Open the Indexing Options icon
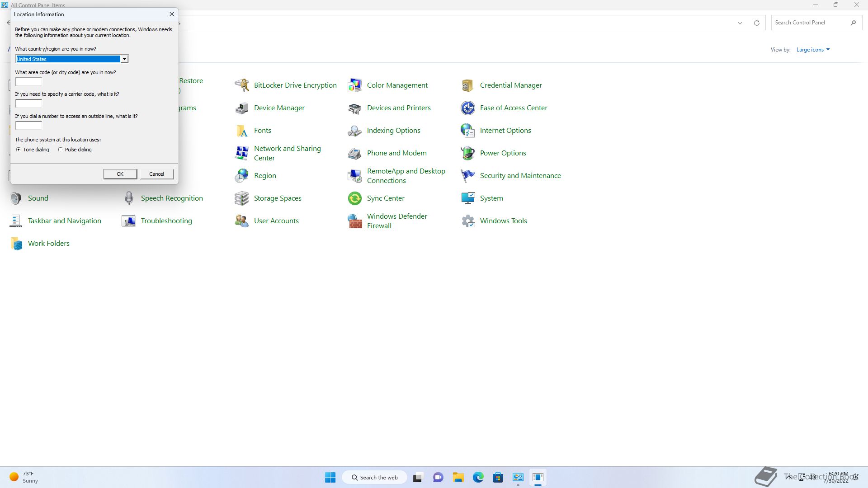Screen dimensions: 868x488 point(355,130)
